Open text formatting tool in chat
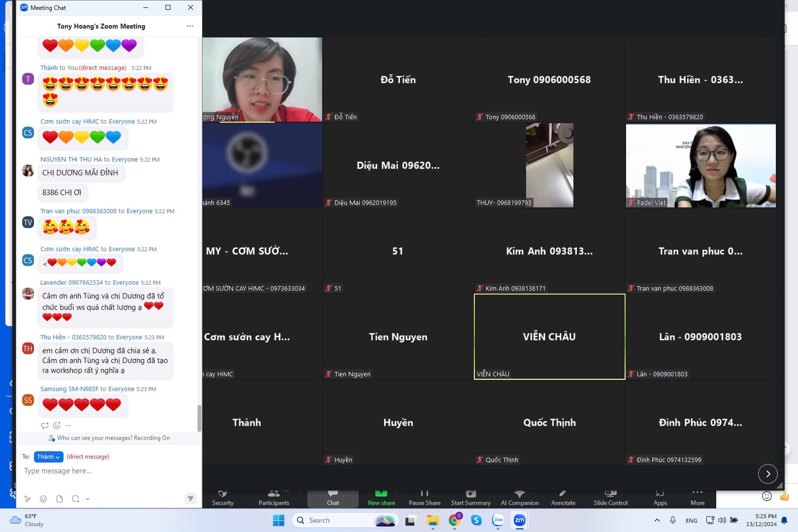 [28, 499]
